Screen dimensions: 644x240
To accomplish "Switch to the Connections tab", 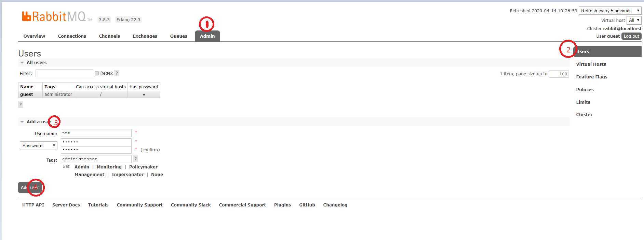I will point(72,36).
